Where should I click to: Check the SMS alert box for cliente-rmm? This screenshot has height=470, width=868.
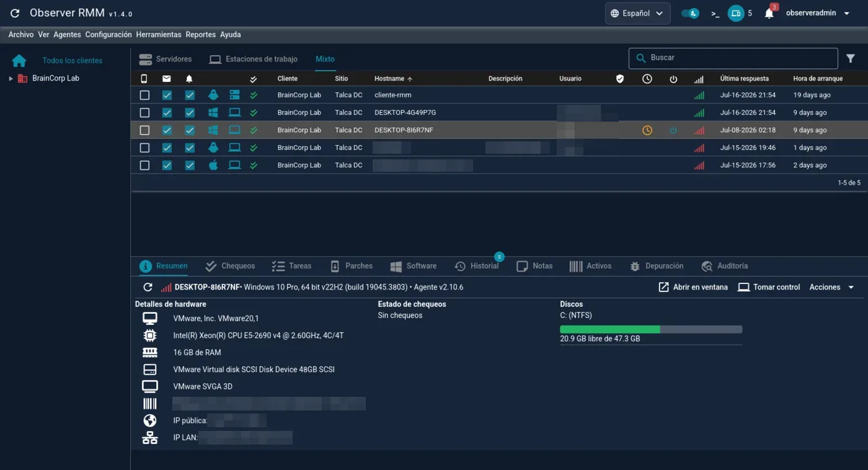pyautogui.click(x=144, y=95)
